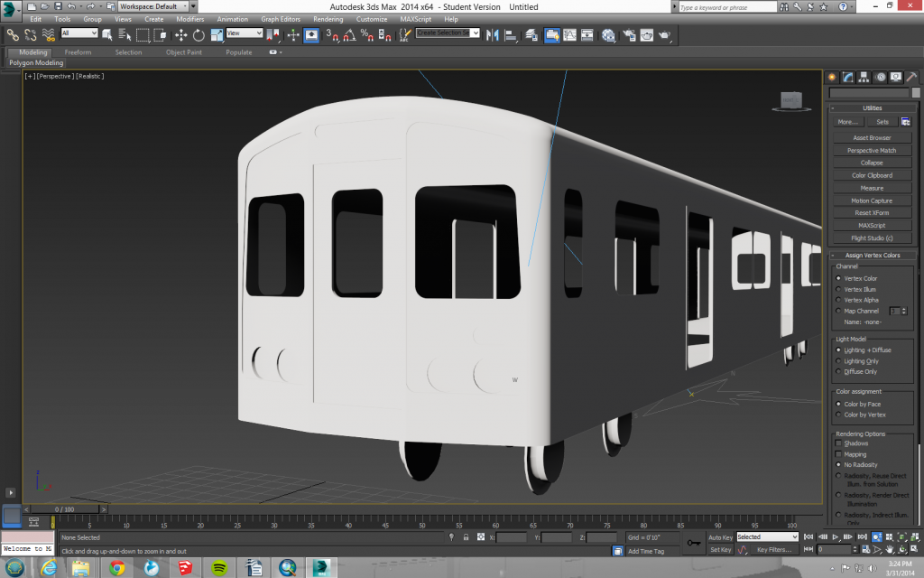Screen dimensions: 924x578
Task: Select the Vertex Alpha radio button
Action: (x=838, y=300)
